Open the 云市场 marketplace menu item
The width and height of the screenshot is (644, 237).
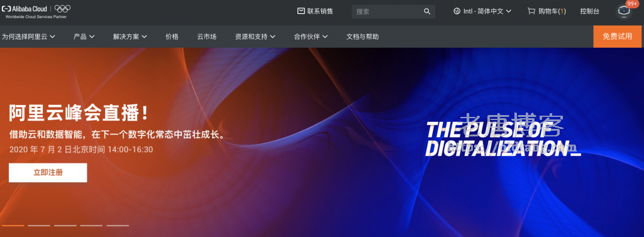(206, 36)
